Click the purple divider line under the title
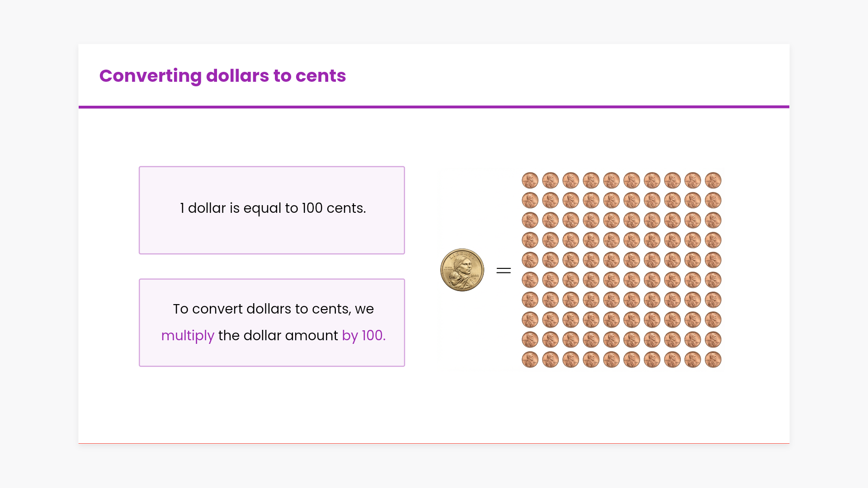The height and width of the screenshot is (488, 868). click(434, 107)
